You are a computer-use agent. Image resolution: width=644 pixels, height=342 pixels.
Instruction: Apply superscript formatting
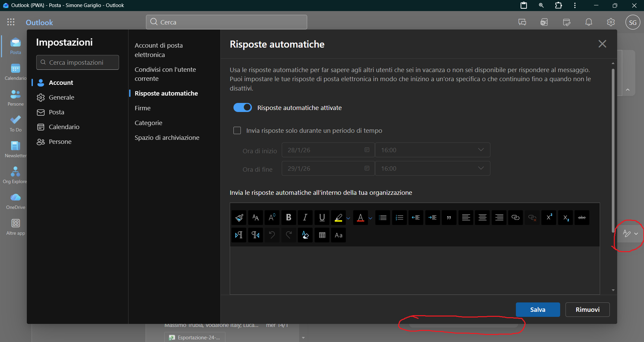click(x=549, y=218)
